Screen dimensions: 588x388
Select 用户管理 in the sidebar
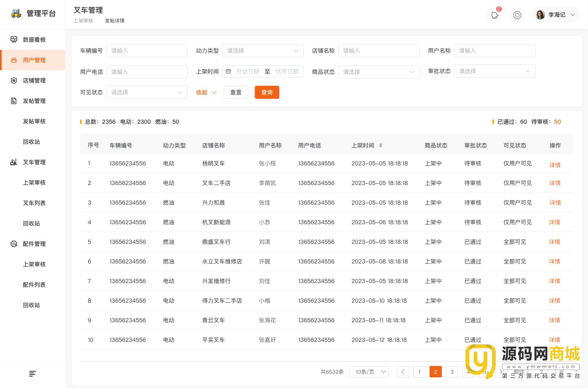pos(34,60)
